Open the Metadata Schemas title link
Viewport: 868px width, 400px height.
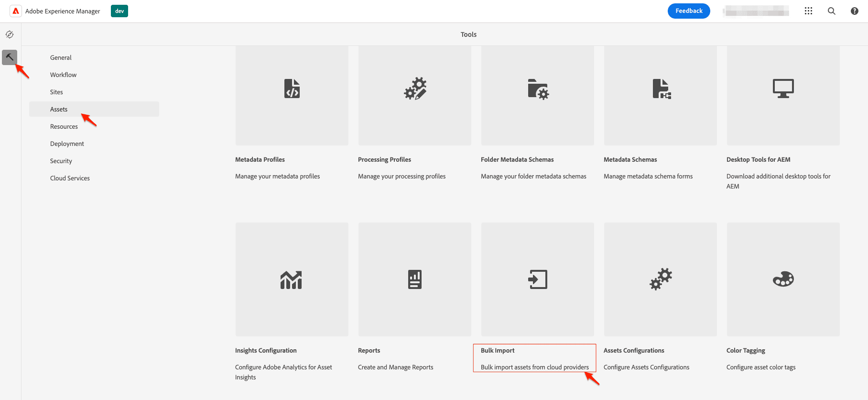(630, 159)
